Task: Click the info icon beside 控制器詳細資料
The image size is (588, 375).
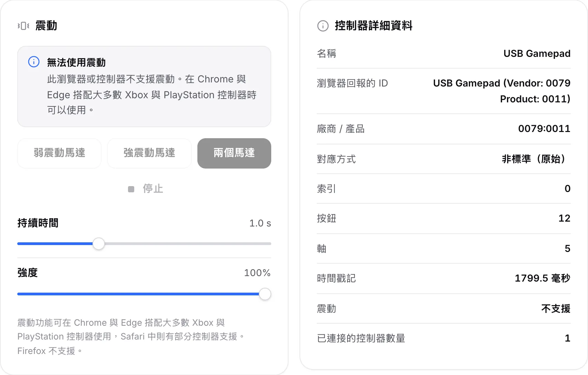Action: point(323,26)
